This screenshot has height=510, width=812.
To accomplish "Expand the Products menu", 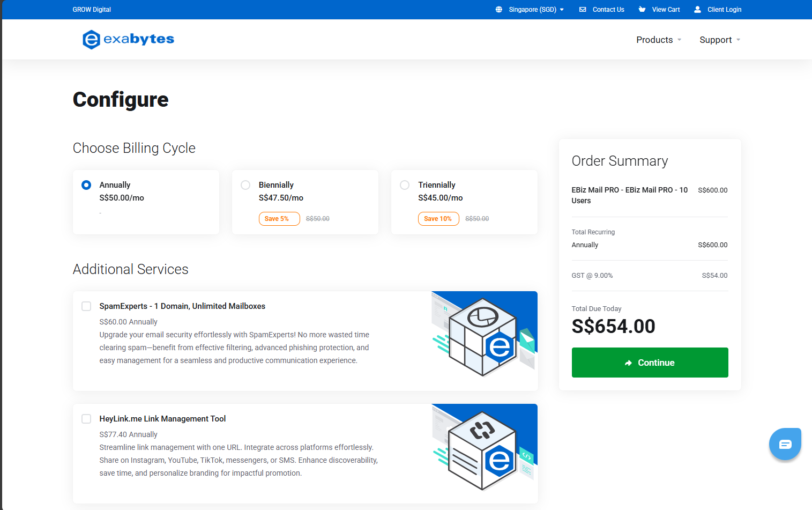I will pyautogui.click(x=659, y=40).
